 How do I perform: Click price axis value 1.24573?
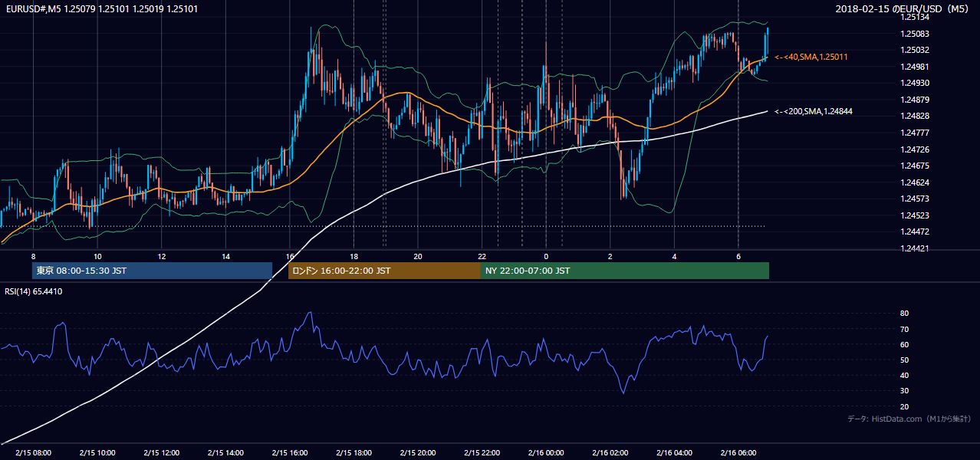[x=916, y=199]
